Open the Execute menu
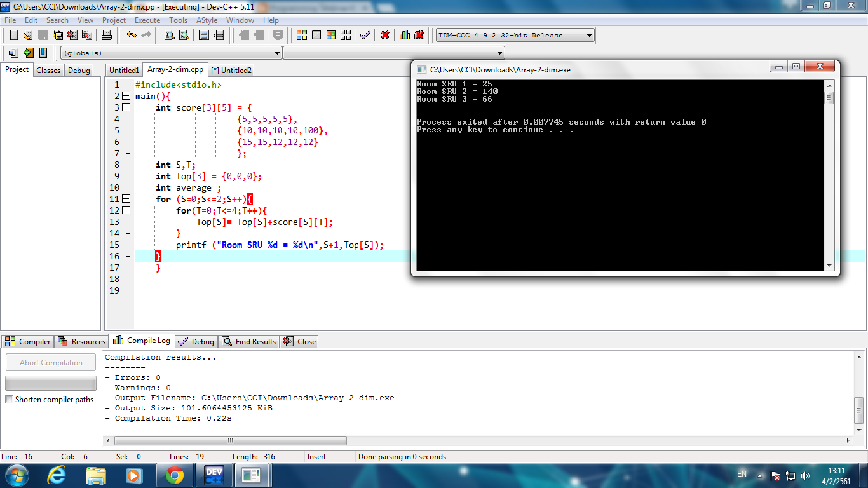 (147, 20)
